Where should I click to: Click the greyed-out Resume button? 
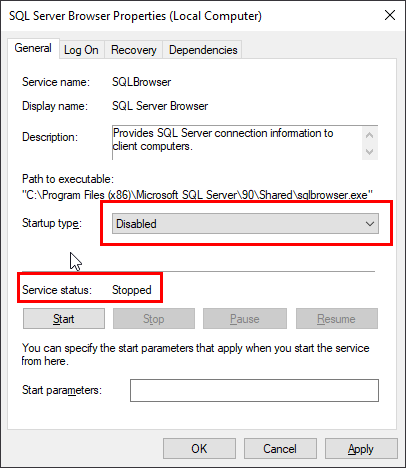[337, 319]
